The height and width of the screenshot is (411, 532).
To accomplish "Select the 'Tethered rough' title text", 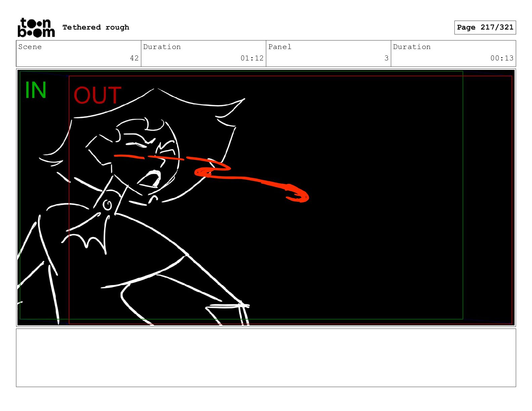I will (96, 27).
